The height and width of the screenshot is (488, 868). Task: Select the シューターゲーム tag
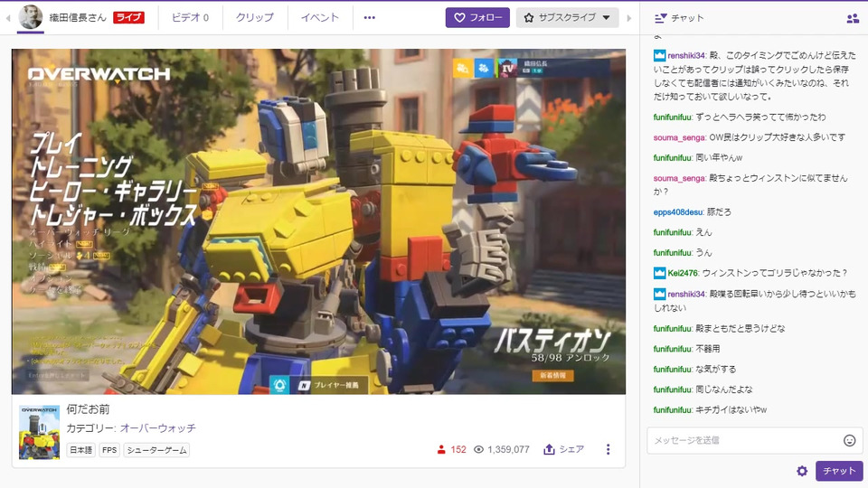[x=156, y=450]
